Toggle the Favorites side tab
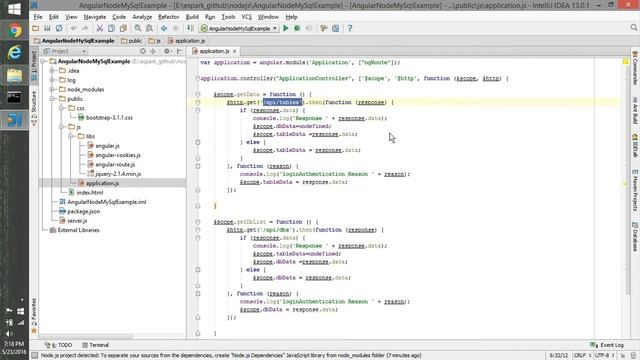 34,316
